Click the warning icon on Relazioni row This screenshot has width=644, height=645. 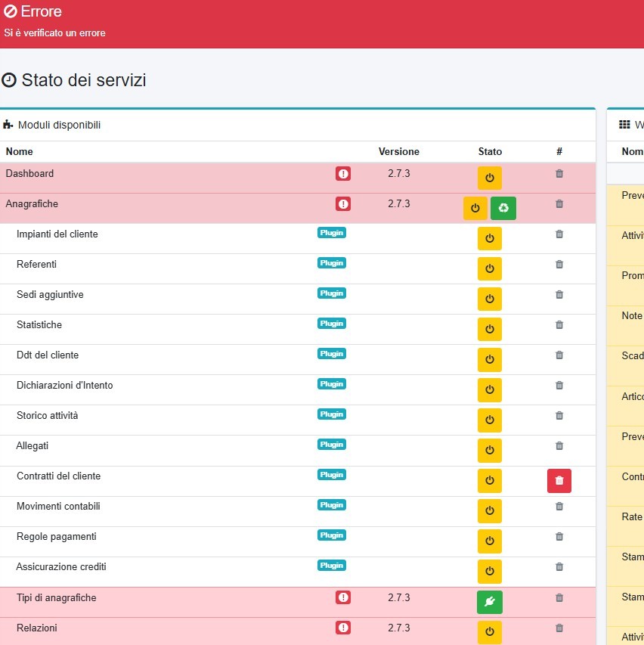click(343, 628)
